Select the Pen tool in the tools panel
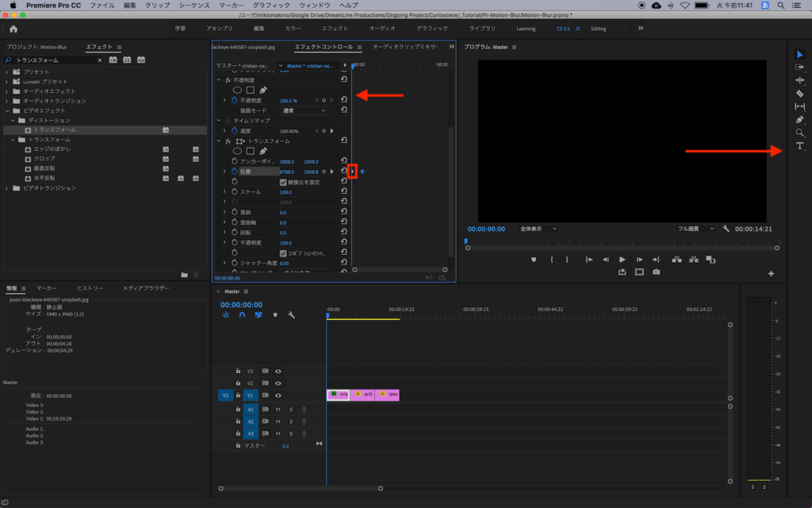812x508 pixels. (x=799, y=120)
